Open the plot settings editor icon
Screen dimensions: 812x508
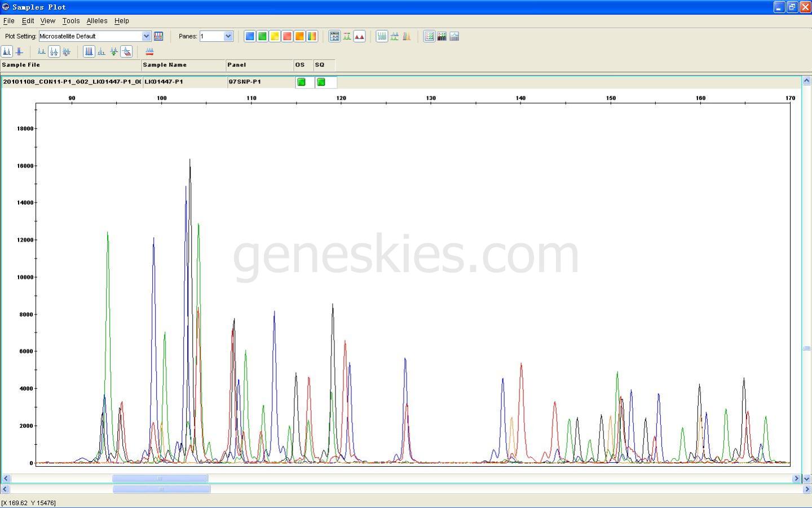[158, 36]
